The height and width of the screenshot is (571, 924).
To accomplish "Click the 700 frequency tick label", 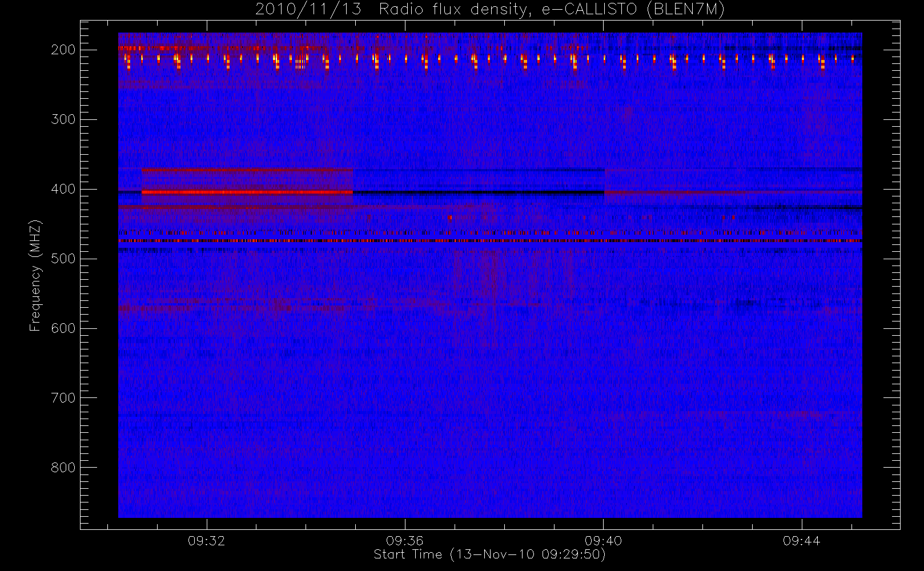I will (x=63, y=398).
